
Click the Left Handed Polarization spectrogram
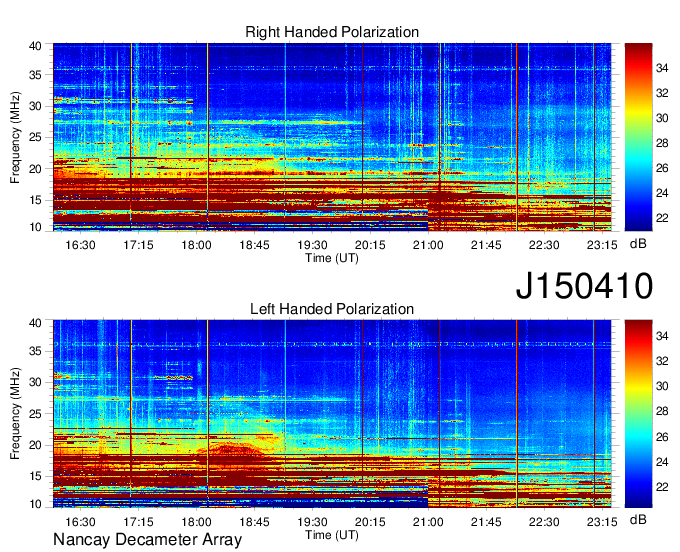(x=332, y=414)
